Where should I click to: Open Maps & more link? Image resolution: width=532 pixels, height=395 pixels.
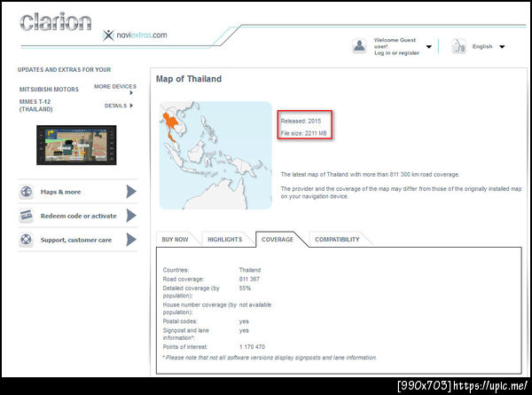60,192
